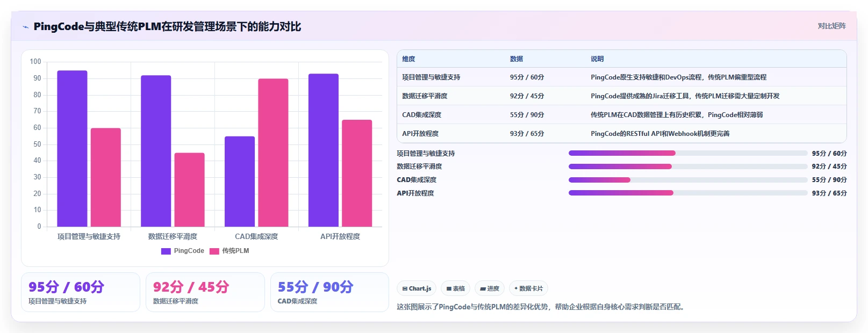Toggle the 传统PLM legend swatch in the chart
The image size is (868, 333).
[x=214, y=251]
